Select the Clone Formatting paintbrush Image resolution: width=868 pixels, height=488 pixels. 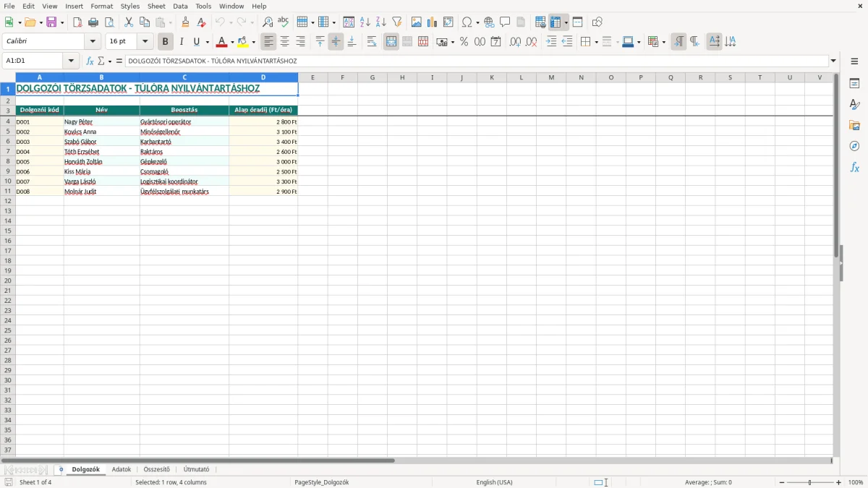(186, 22)
